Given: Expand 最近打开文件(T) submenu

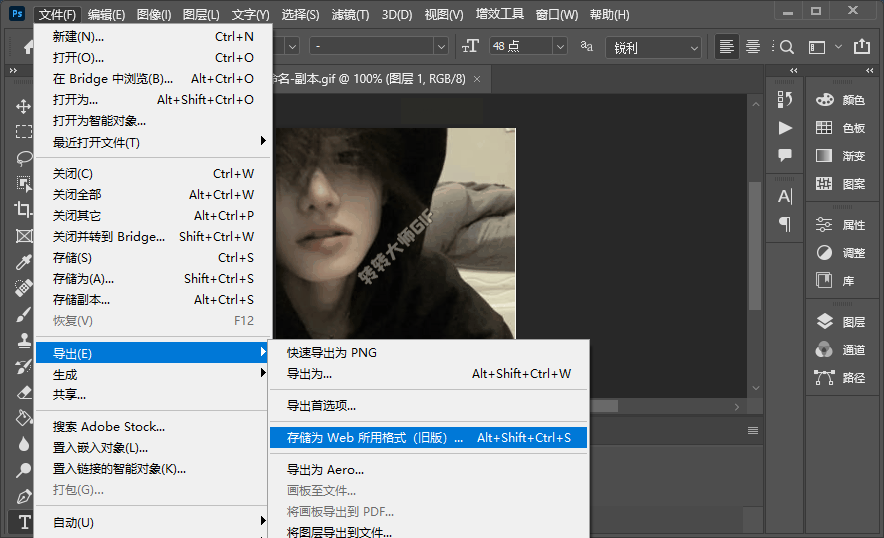Looking at the screenshot, I should coord(152,142).
